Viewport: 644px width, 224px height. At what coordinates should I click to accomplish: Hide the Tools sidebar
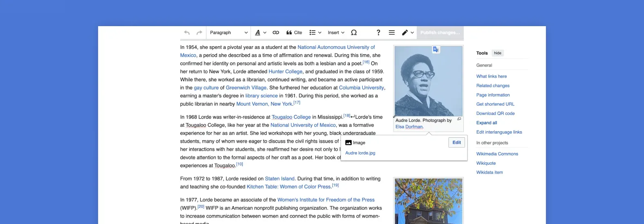tap(498, 53)
